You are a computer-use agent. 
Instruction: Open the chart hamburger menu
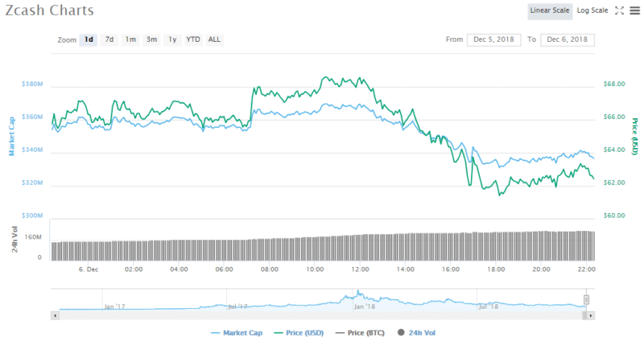(634, 10)
